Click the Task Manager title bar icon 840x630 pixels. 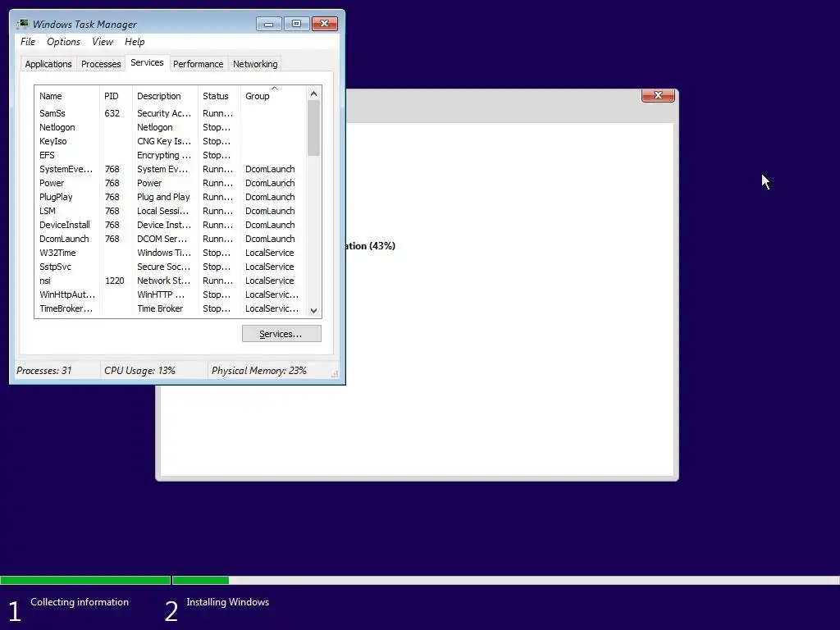pos(22,24)
